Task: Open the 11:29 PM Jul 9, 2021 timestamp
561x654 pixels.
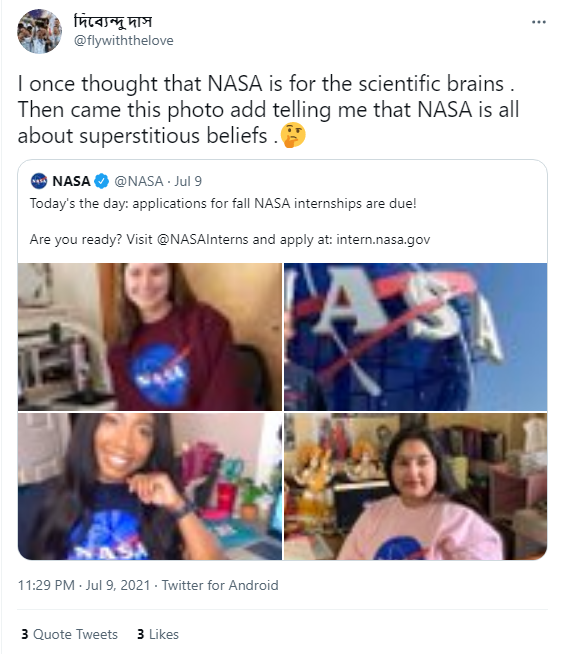Action: click(x=84, y=585)
